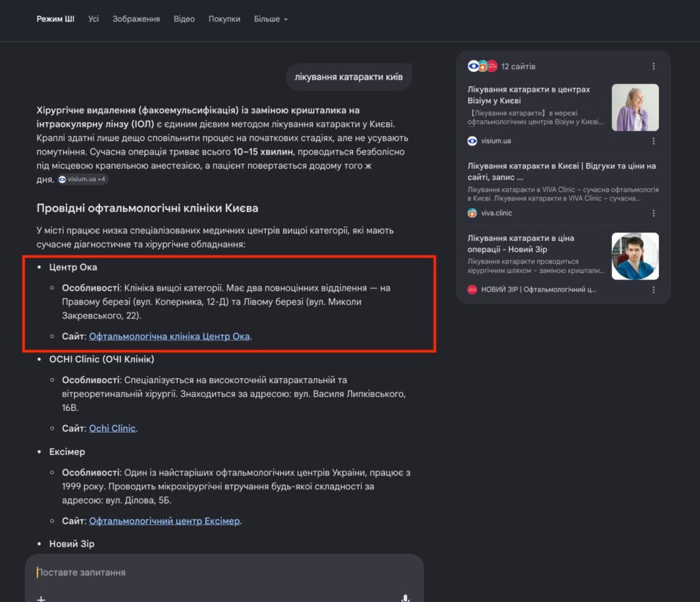The image size is (700, 602).
Task: Click the Центр Ока list item title
Action: coord(72,267)
